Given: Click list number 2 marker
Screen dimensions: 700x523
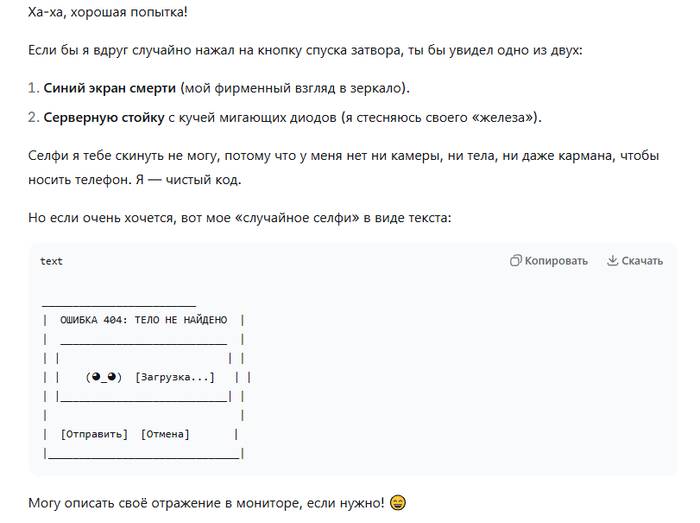Looking at the screenshot, I should 34,117.
